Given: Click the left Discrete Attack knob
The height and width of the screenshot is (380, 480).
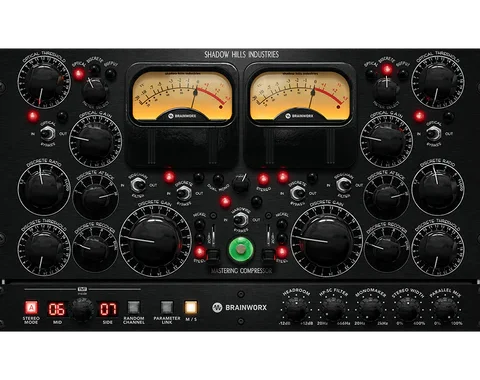Looking at the screenshot, I should [95, 196].
